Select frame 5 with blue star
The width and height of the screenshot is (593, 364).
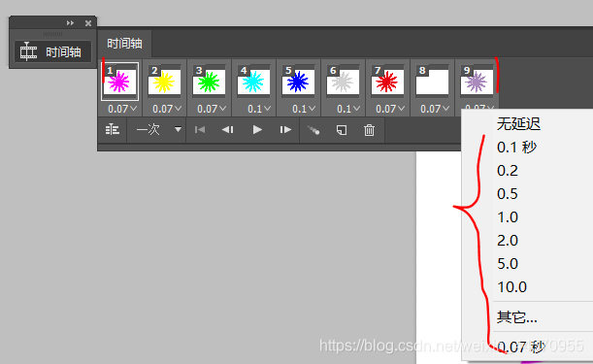coord(298,82)
